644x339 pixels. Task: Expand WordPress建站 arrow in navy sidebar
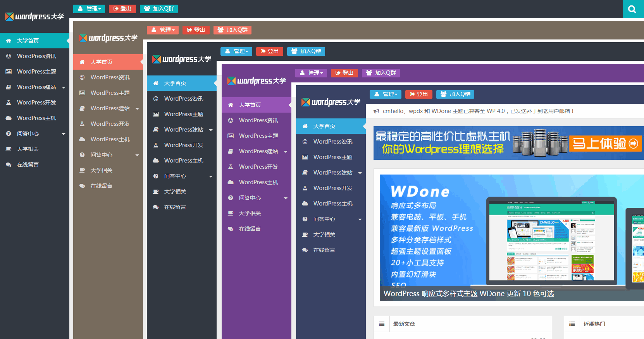pyautogui.click(x=360, y=173)
